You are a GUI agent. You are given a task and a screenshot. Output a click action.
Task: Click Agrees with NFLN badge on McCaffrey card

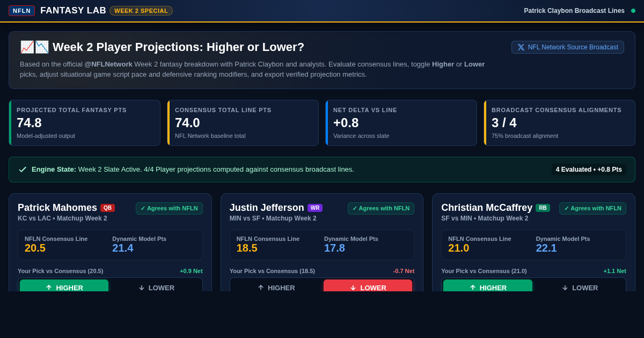pos(592,208)
